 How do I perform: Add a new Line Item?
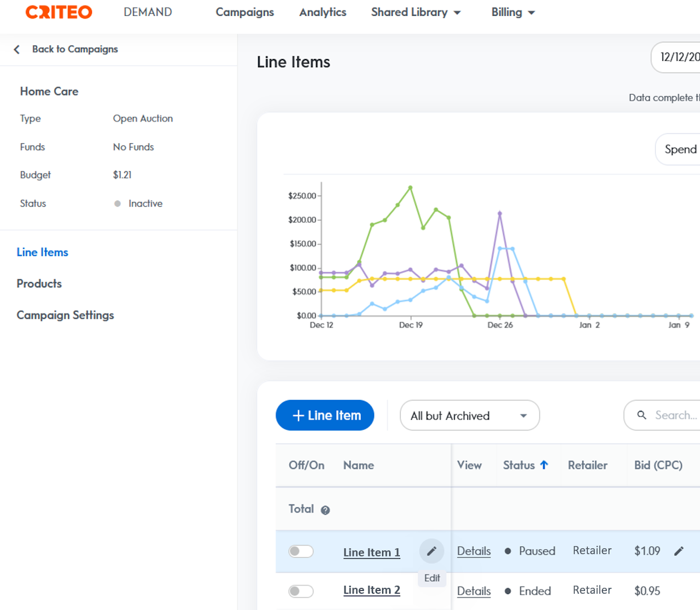coord(325,415)
